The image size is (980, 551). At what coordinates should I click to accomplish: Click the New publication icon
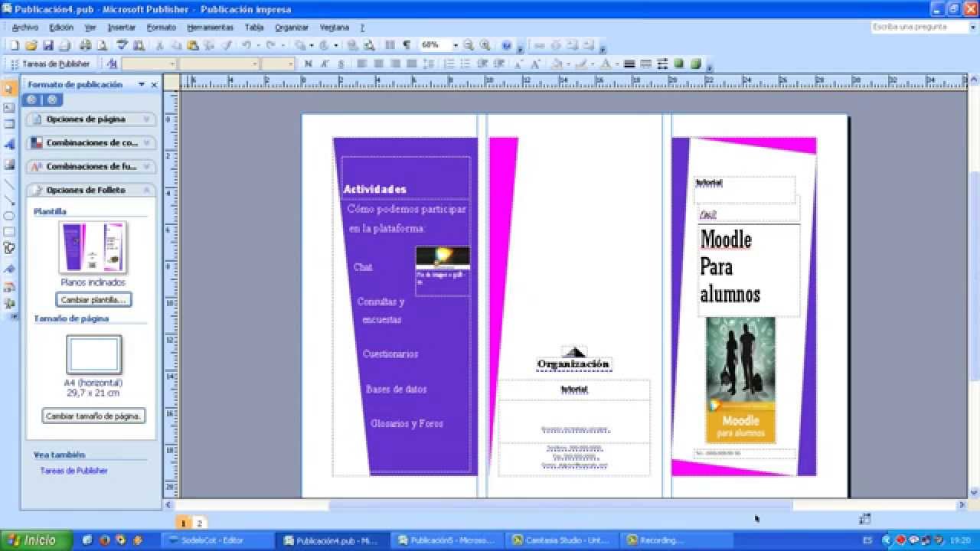tap(15, 45)
